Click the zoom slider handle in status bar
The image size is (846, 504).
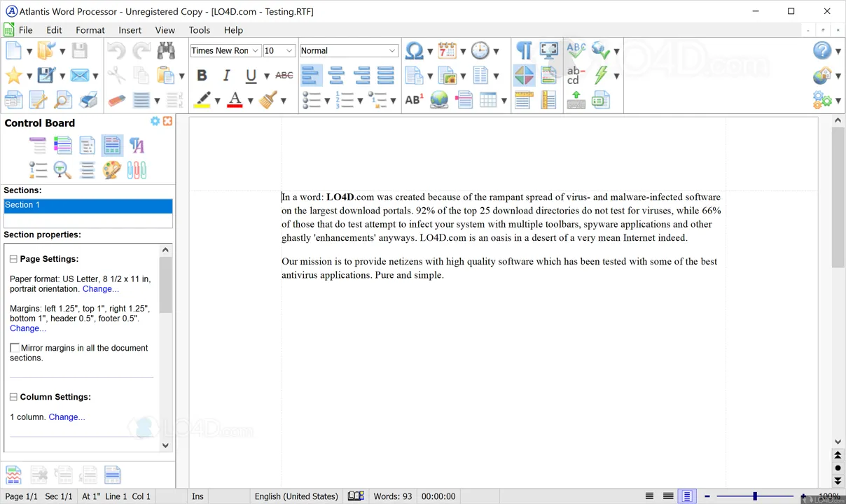[755, 496]
